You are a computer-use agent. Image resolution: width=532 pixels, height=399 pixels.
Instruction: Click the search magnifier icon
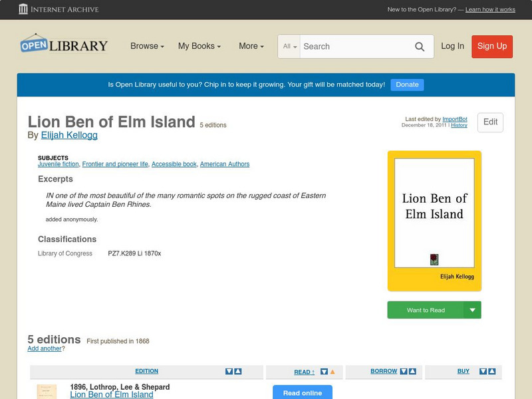[x=420, y=47]
